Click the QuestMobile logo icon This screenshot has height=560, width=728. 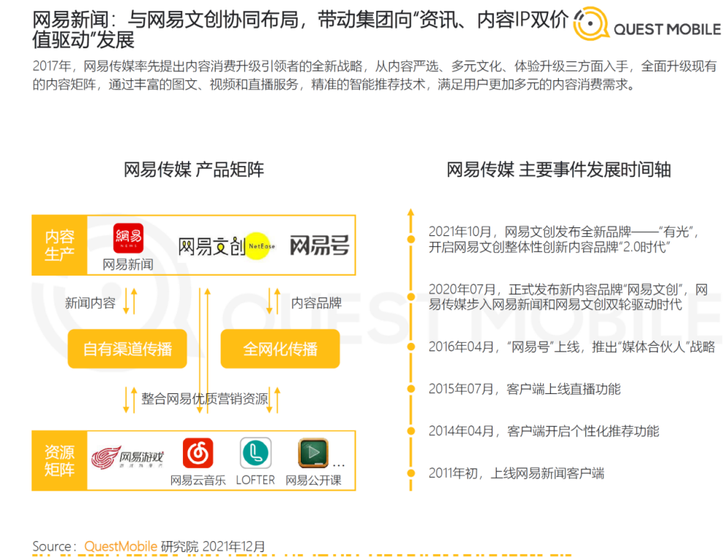590,23
